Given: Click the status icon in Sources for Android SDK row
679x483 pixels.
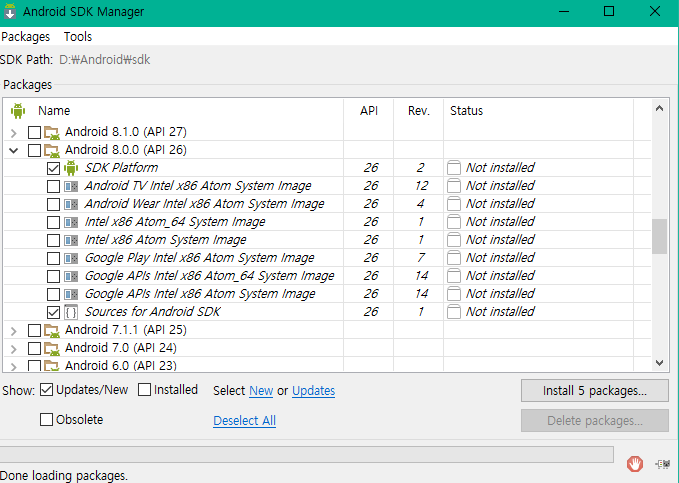Looking at the screenshot, I should tap(453, 311).
